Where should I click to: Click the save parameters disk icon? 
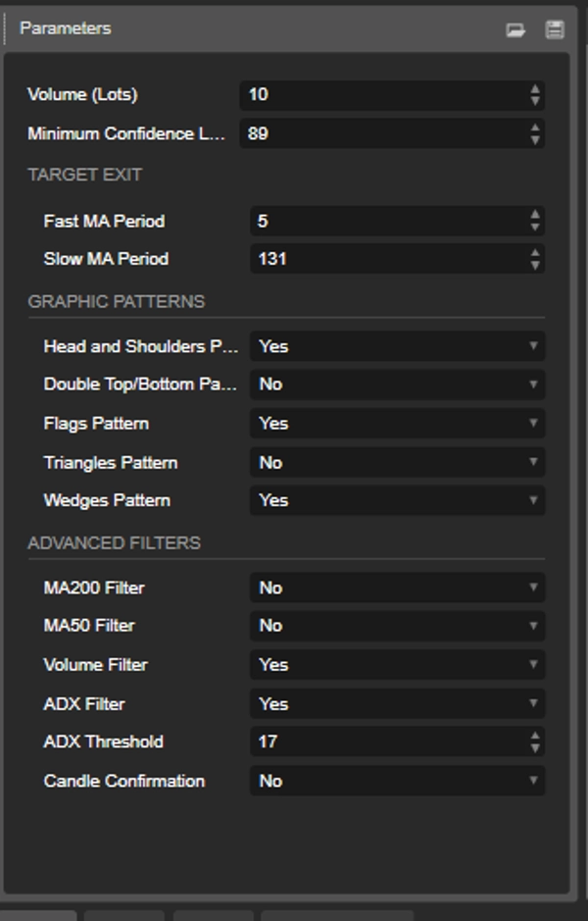(555, 29)
